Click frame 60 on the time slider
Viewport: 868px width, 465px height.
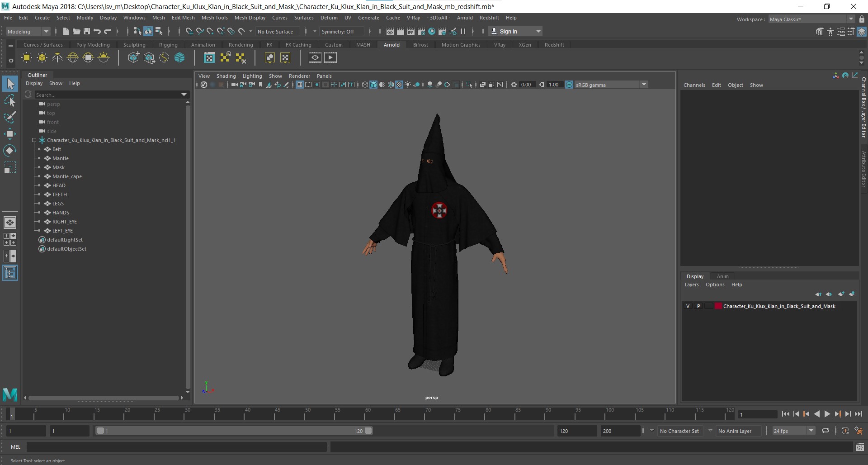(368, 414)
